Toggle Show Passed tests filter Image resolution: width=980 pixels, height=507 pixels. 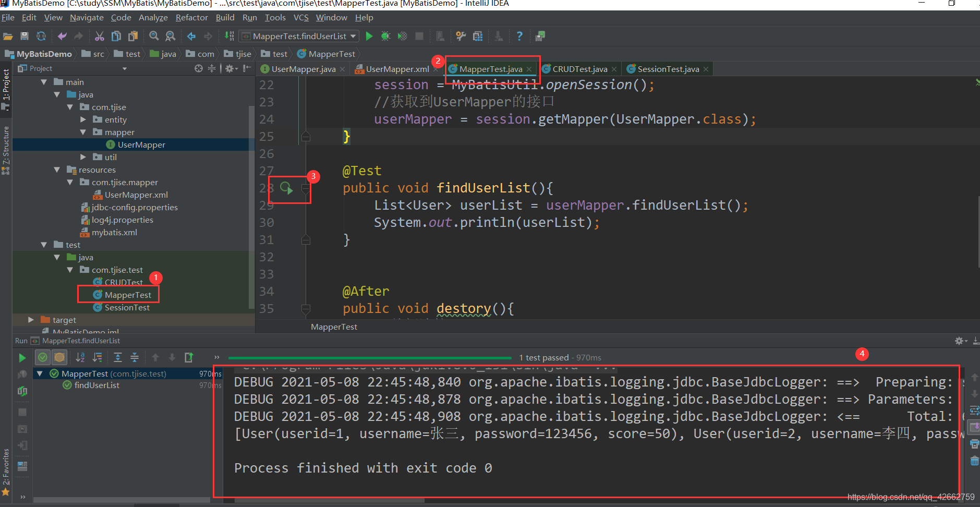click(x=43, y=357)
